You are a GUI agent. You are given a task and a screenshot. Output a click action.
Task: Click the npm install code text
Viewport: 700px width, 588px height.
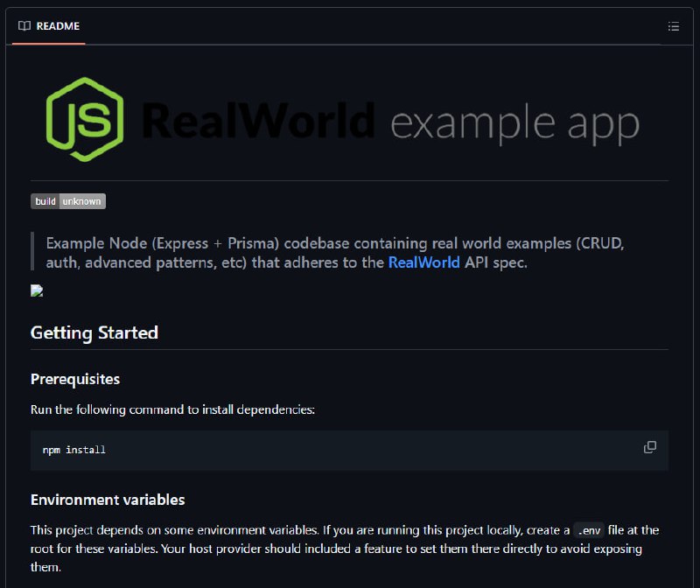[74, 450]
